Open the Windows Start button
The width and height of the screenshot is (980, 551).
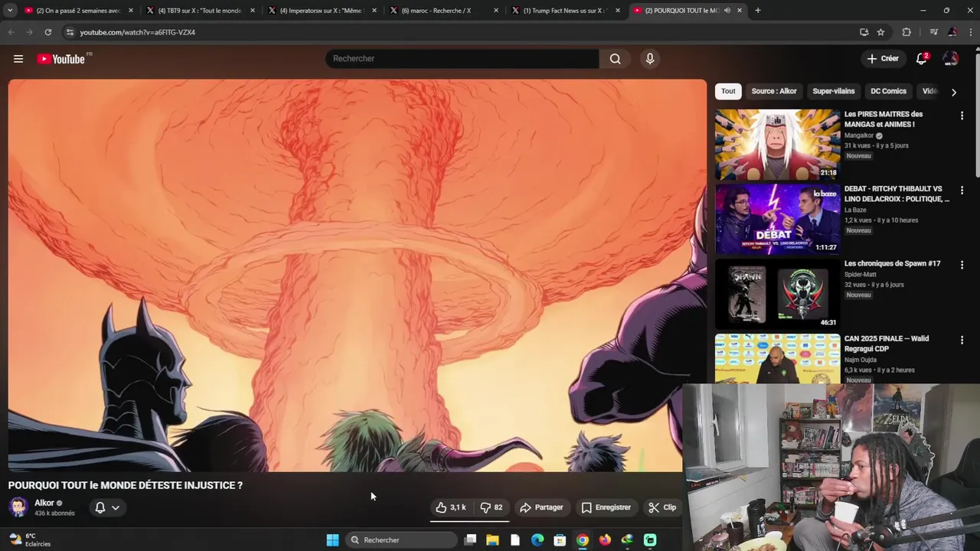(332, 540)
